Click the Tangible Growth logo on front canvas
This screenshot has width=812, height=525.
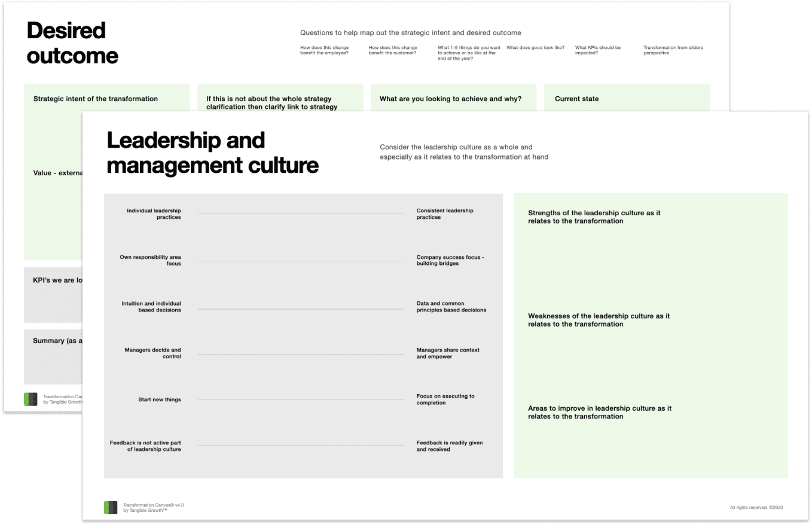pos(111,507)
